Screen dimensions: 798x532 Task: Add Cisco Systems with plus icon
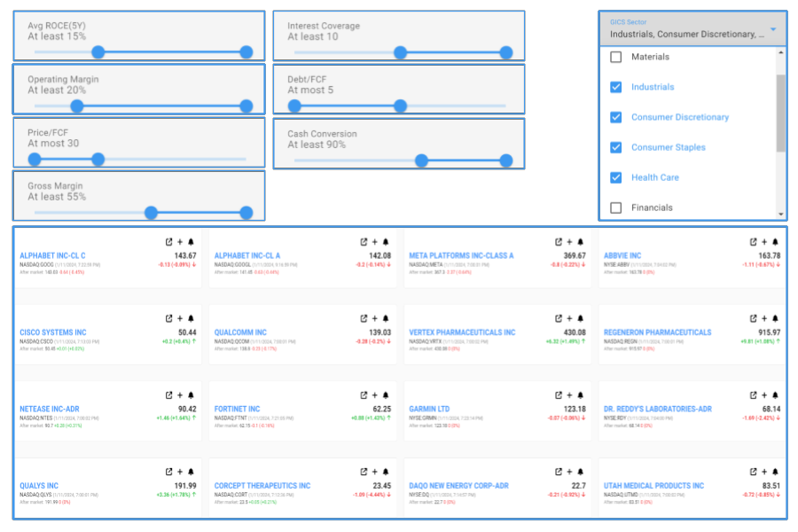tap(180, 318)
